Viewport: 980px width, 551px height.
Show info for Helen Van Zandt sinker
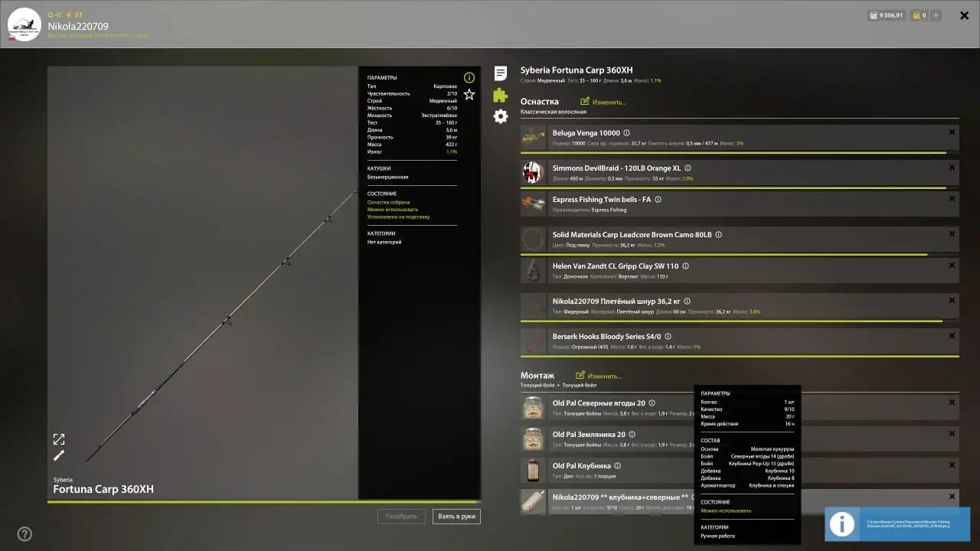point(685,266)
